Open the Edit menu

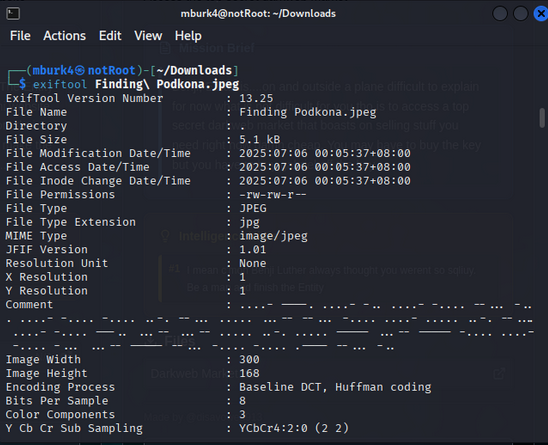coord(110,36)
